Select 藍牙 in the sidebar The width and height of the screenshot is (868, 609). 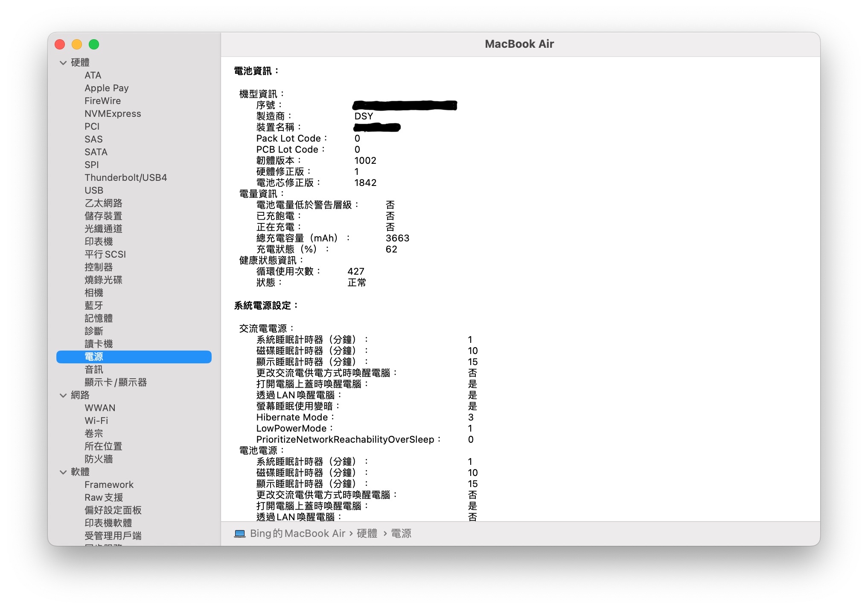94,306
